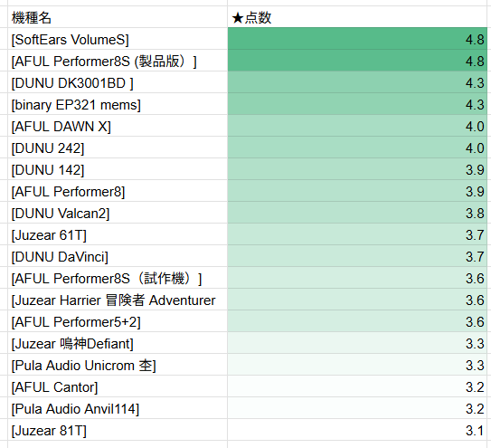Image resolution: width=491 pixels, height=448 pixels.
Task: Click the [AFUL Performer8] name cell
Action: click(118, 191)
